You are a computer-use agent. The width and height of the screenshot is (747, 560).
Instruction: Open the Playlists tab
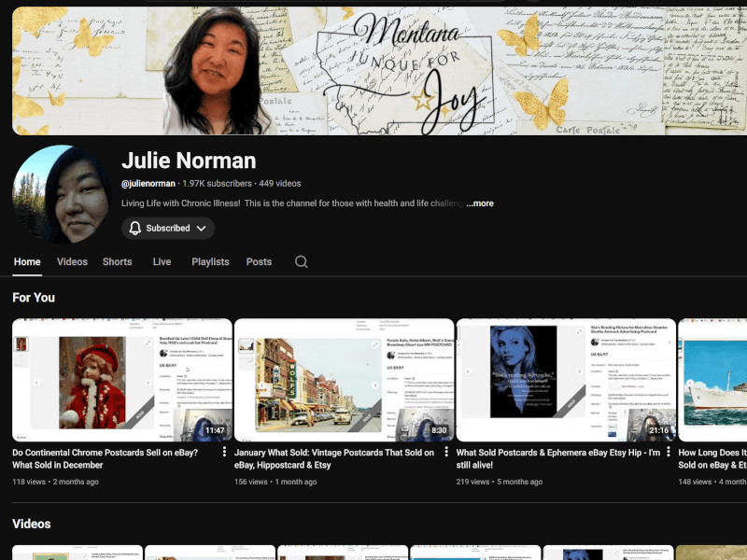coord(210,261)
